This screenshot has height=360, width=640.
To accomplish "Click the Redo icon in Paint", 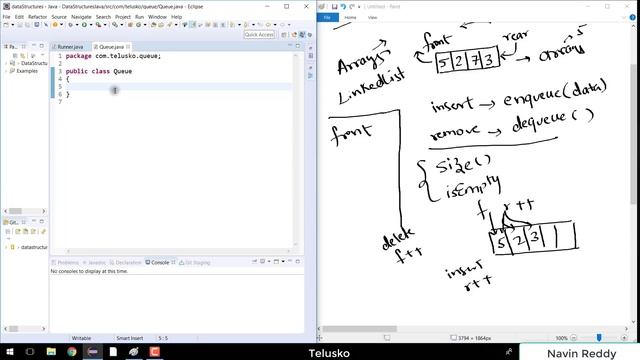I will 352,7.
